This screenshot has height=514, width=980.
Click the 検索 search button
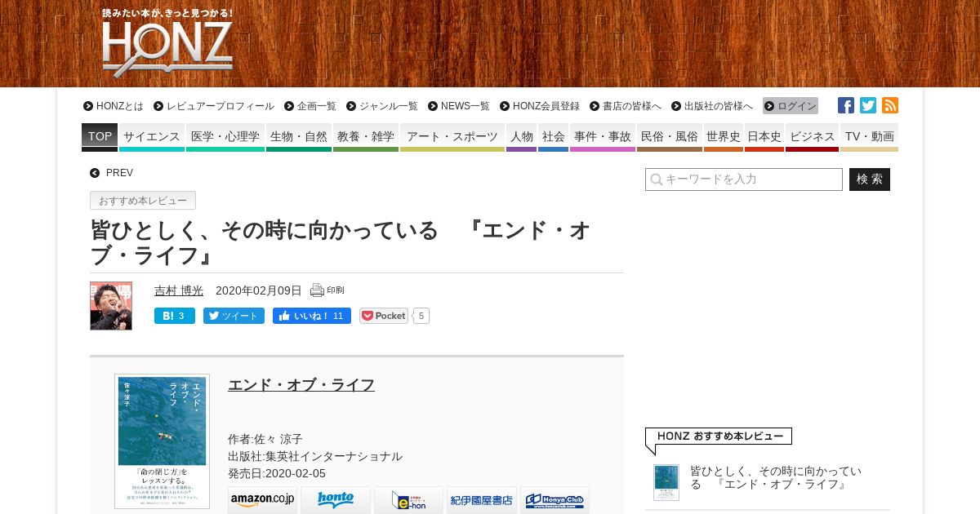870,179
